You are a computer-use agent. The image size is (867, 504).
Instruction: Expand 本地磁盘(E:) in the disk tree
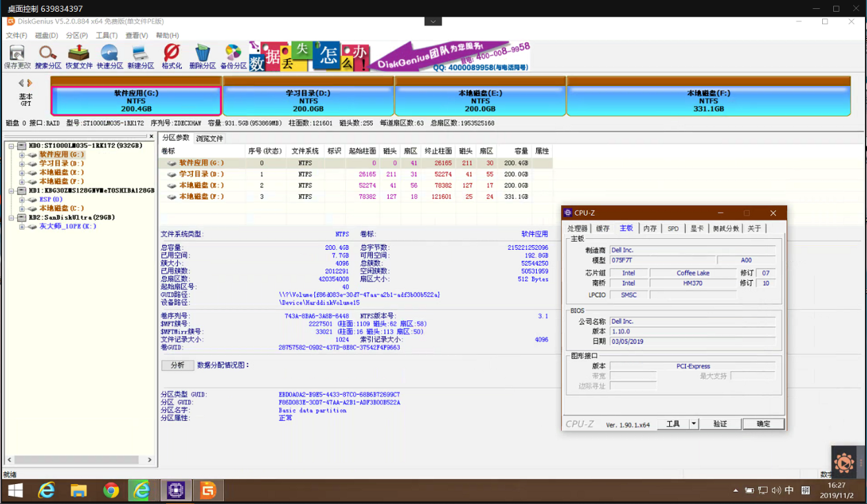(22, 173)
